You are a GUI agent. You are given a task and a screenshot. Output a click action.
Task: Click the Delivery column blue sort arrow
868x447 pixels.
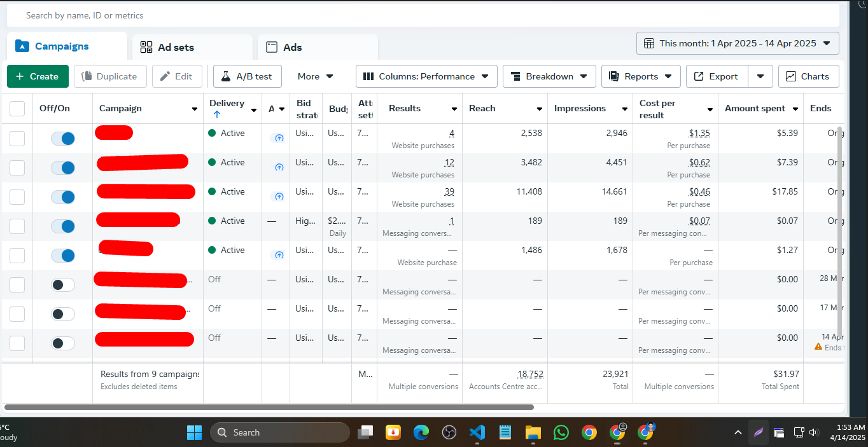[x=217, y=114]
